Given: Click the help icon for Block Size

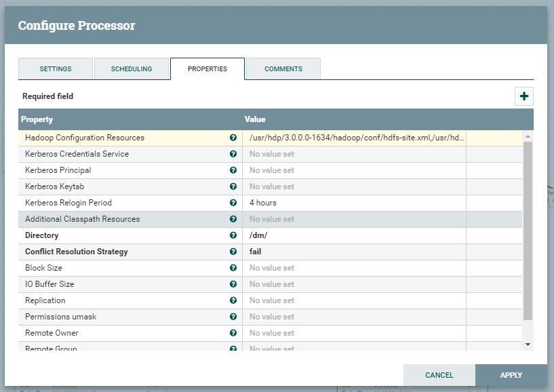Looking at the screenshot, I should click(233, 267).
